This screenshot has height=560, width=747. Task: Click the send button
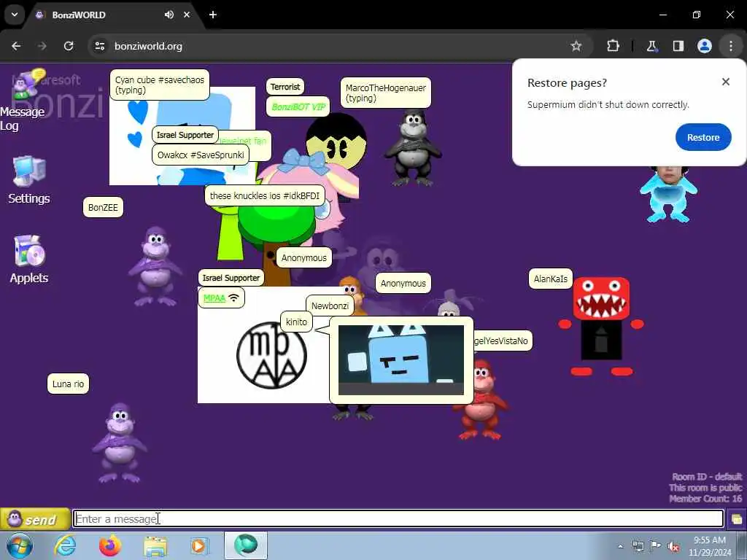click(35, 519)
